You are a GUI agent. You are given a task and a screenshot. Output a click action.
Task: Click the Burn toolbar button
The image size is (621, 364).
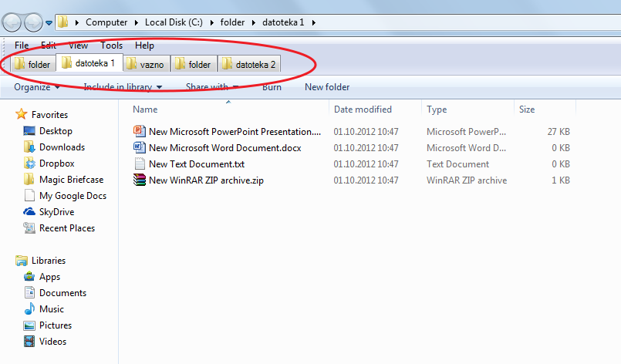[272, 87]
